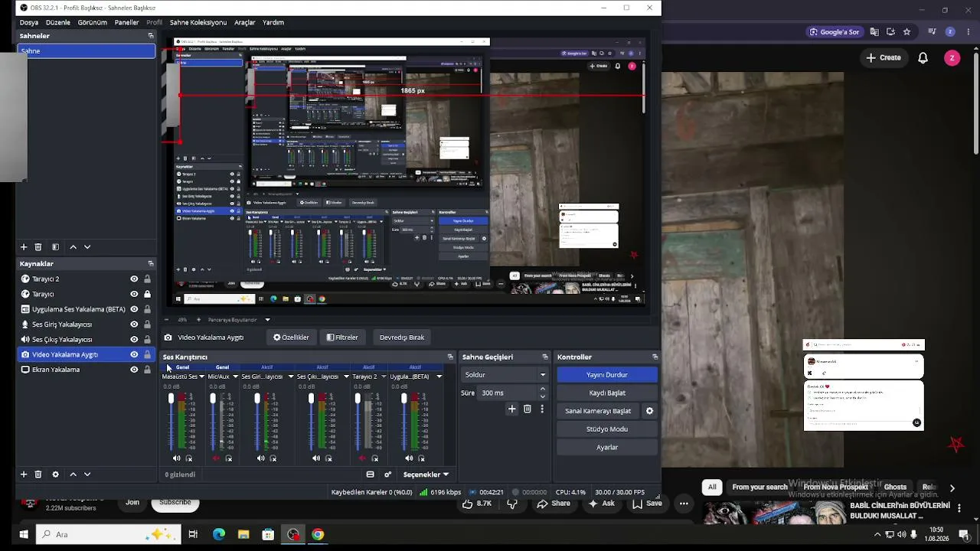Toggle monitoring headphone icon for Mic/Aux
Screen dimensions: 980x551
click(228, 458)
